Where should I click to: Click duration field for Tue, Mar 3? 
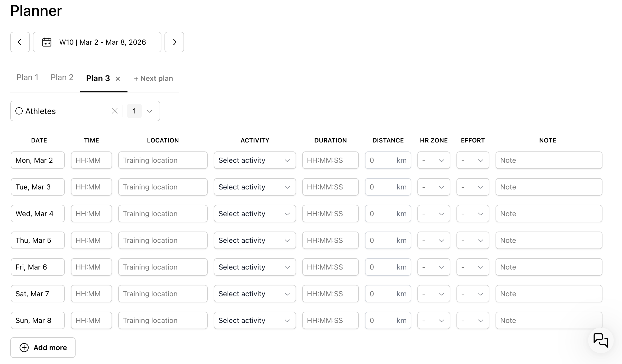point(331,187)
